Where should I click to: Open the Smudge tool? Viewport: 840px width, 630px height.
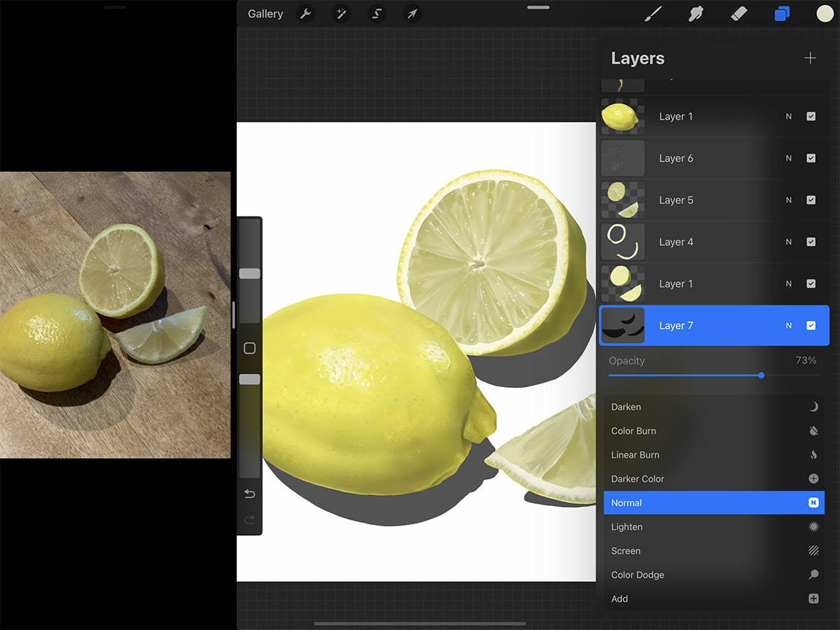pos(696,13)
